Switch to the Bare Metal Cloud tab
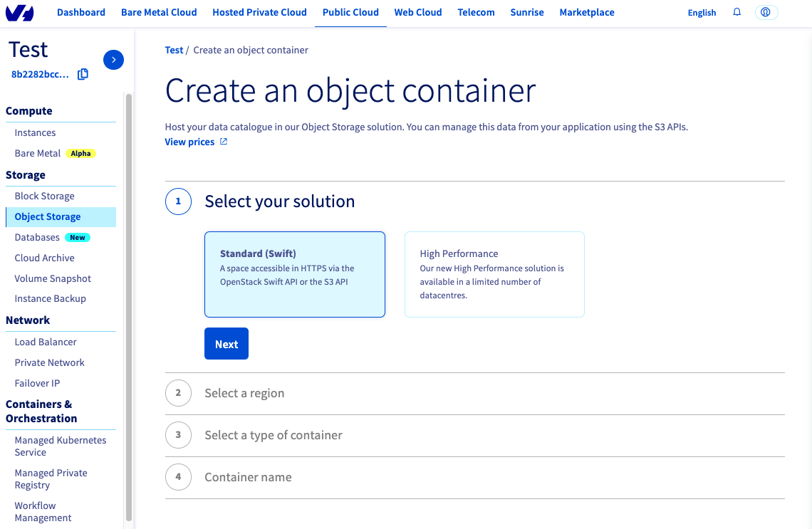 [x=159, y=12]
